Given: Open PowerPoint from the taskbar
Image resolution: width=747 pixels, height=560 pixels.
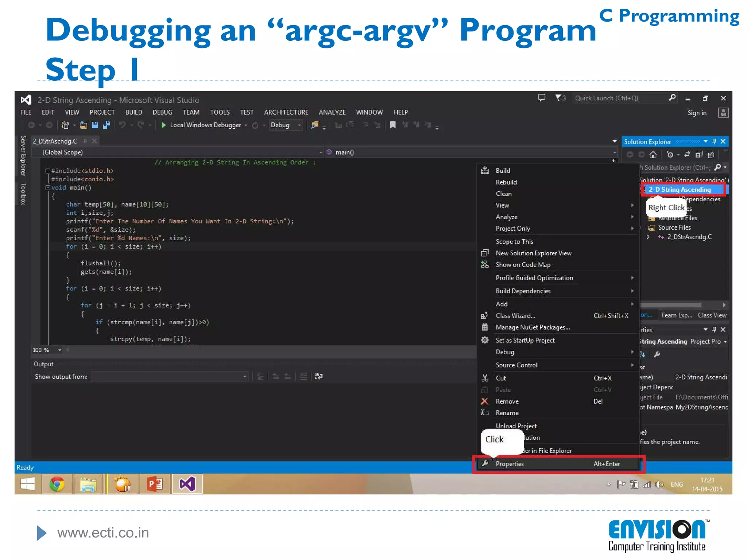Looking at the screenshot, I should [x=155, y=484].
